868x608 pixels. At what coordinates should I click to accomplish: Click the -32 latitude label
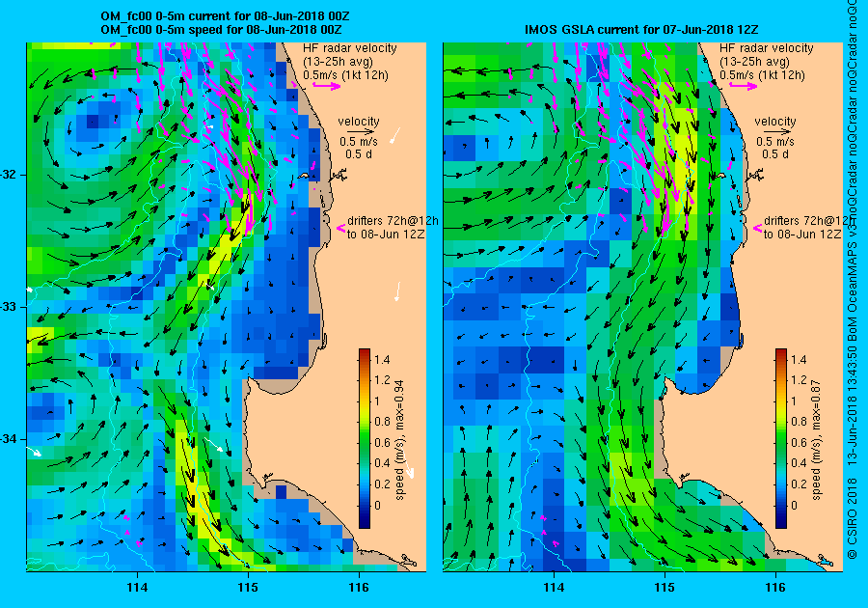(9, 175)
